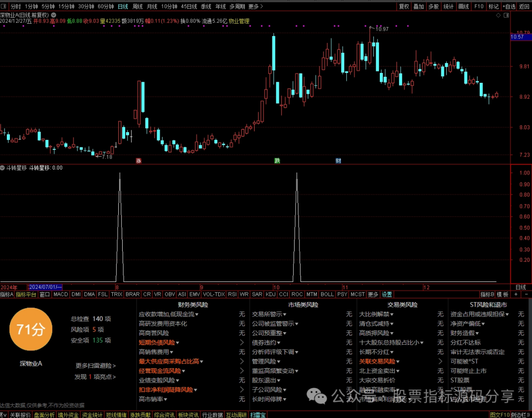The height and width of the screenshot is (418, 532).
Task: Open arrow for 扣非净利润陡降风险 row
Action: (x=241, y=390)
